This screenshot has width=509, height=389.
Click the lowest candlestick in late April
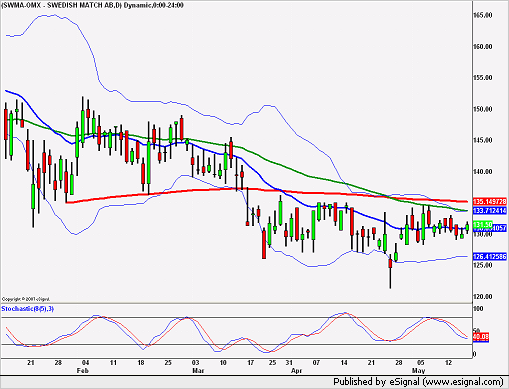tap(390, 270)
